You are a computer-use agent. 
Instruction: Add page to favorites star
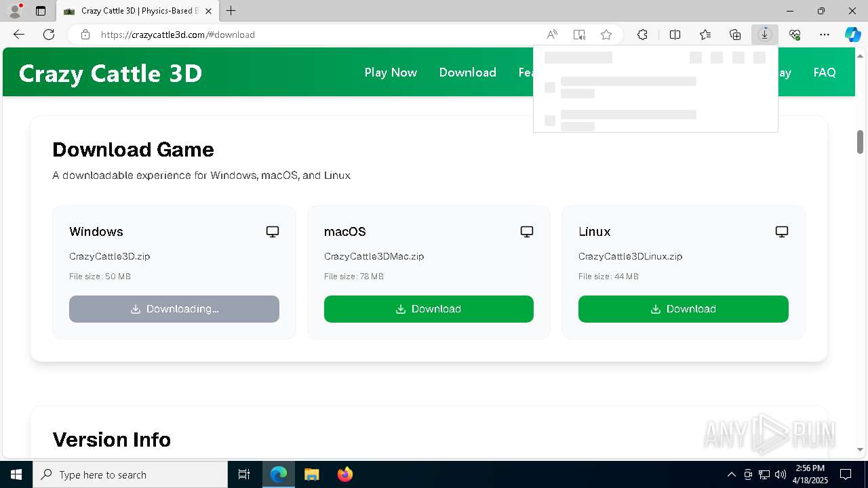pyautogui.click(x=606, y=35)
